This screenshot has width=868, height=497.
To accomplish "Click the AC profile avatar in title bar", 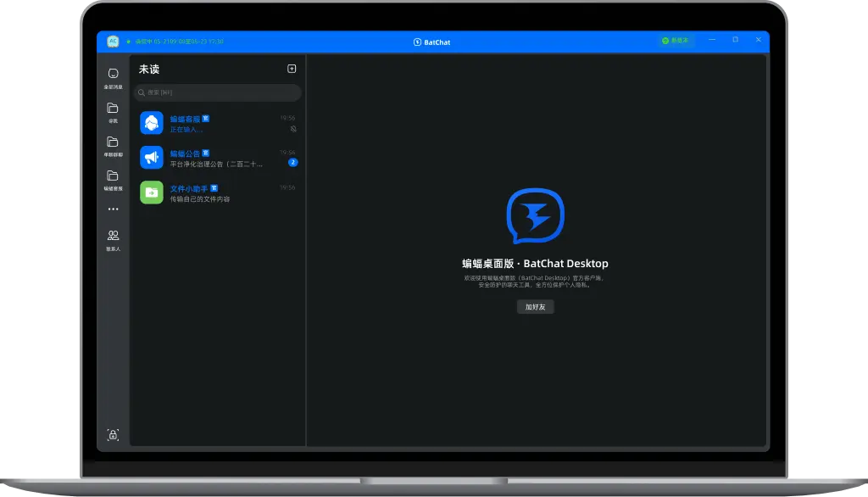I will [113, 41].
